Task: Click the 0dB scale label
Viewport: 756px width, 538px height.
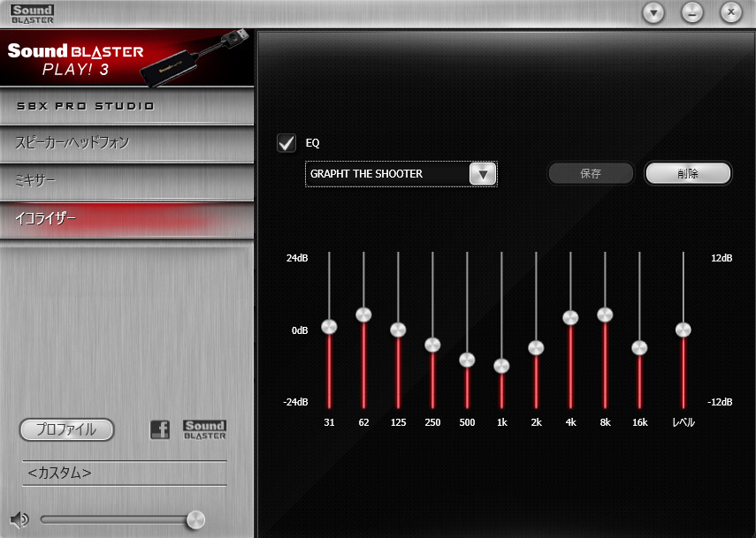Action: (300, 330)
